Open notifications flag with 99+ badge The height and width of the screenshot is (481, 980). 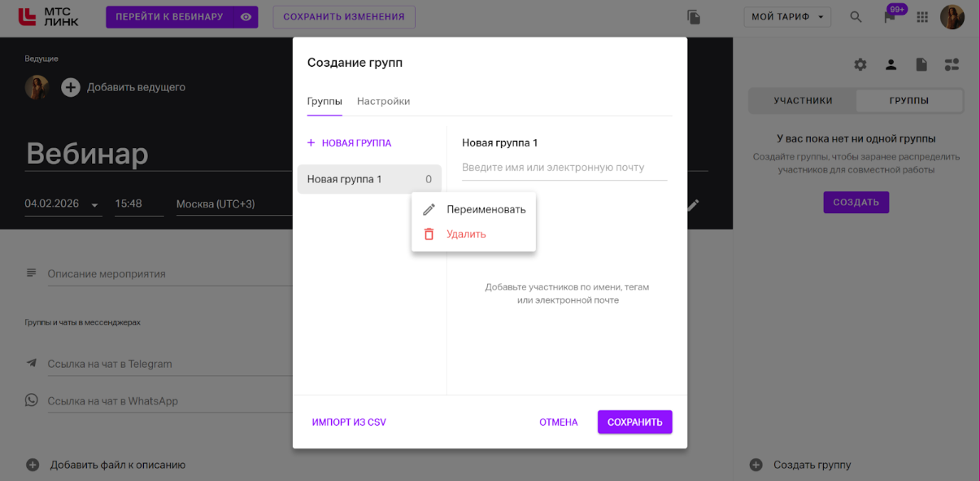point(890,17)
